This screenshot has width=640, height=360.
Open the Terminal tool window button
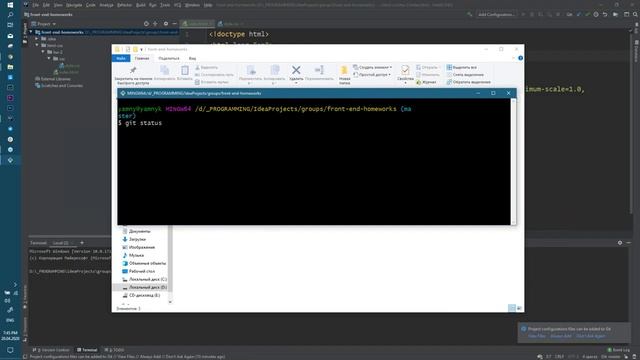click(87, 350)
